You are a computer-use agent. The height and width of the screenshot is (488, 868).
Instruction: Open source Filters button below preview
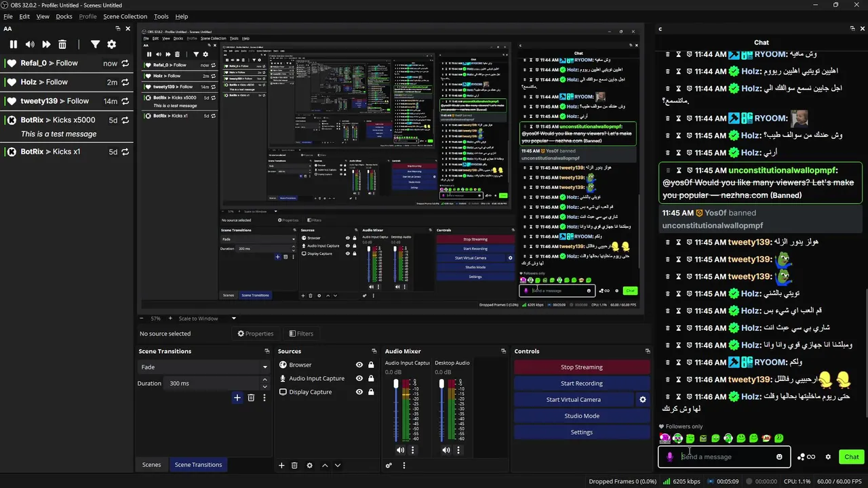click(301, 333)
